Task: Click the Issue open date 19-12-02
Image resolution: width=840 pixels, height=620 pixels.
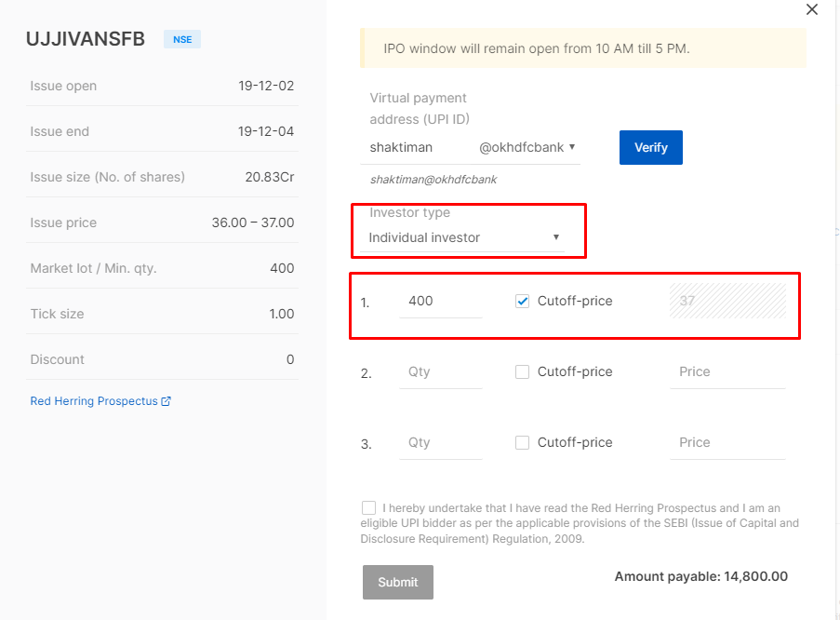Action: click(266, 86)
